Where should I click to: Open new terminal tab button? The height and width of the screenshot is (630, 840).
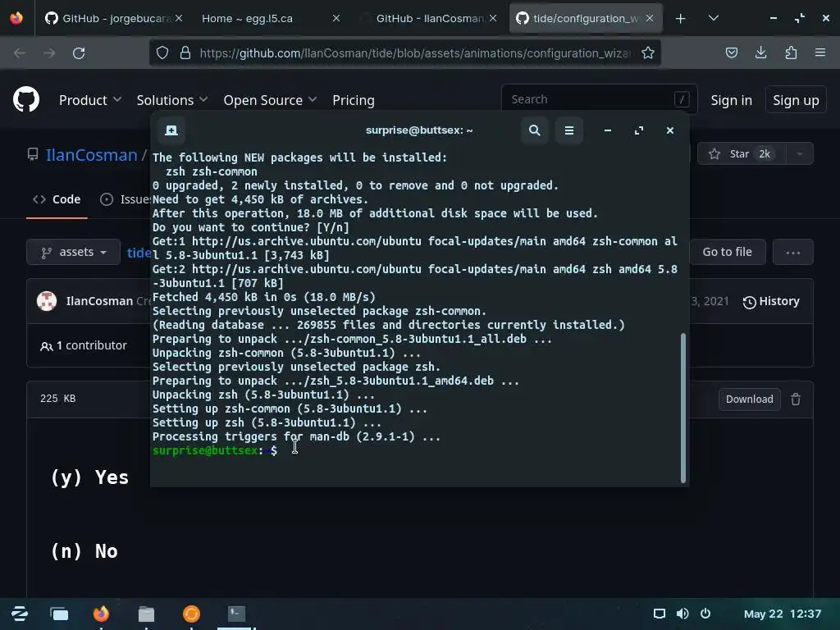coord(171,130)
